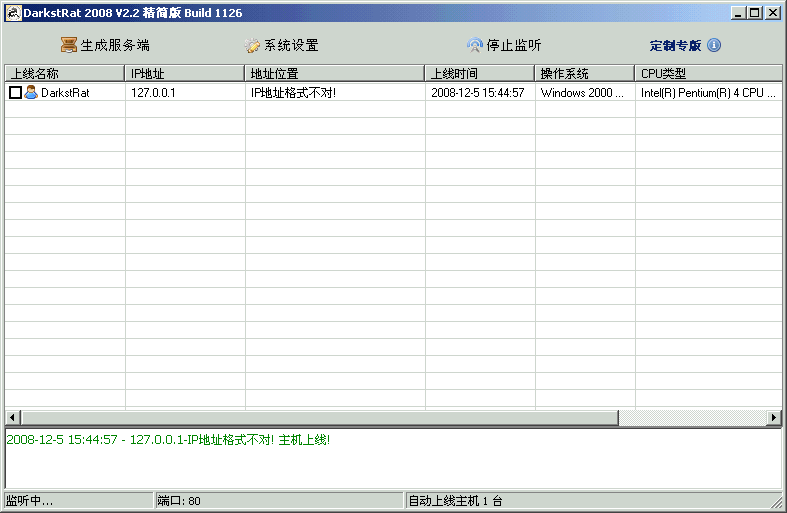Sort by IP地址 column header
The image size is (787, 513).
tap(185, 74)
